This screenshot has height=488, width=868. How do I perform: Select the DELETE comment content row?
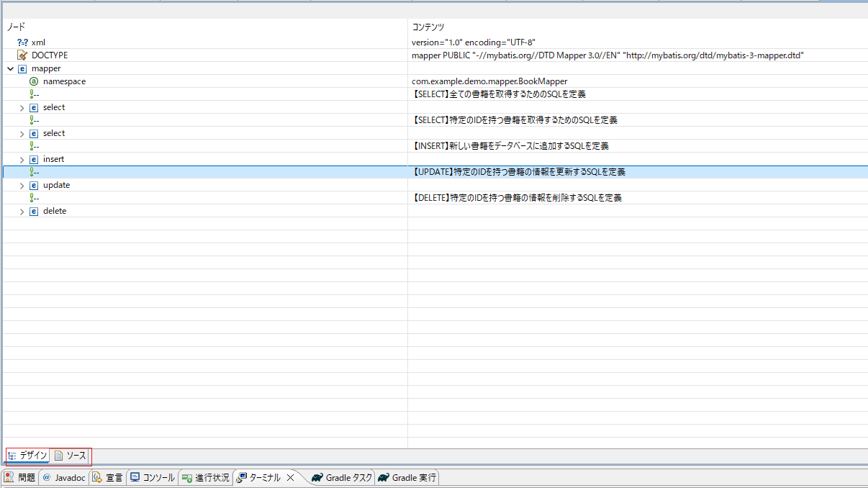[517, 198]
